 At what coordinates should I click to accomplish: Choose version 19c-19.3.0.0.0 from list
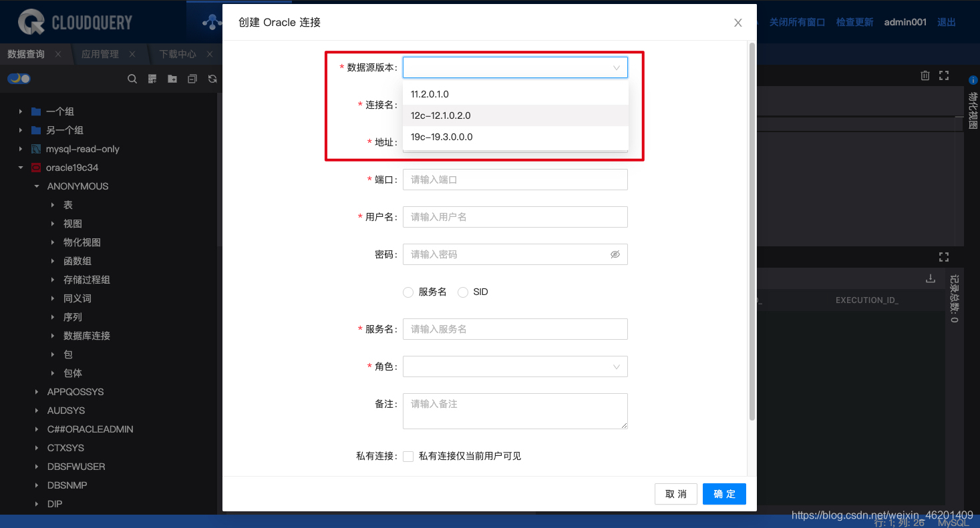[x=515, y=137]
